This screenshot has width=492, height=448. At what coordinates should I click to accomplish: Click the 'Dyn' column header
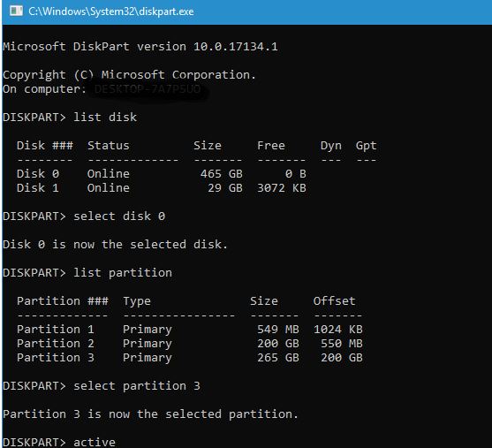pos(330,146)
